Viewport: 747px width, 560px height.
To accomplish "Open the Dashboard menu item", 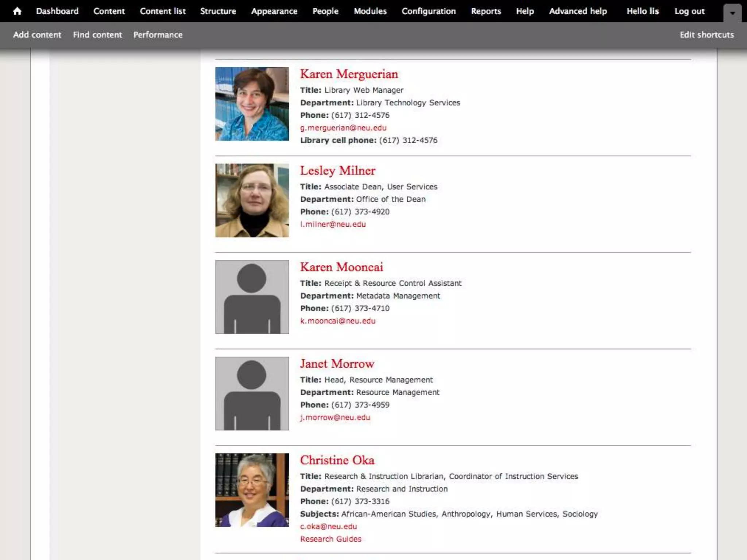I will 57,11.
